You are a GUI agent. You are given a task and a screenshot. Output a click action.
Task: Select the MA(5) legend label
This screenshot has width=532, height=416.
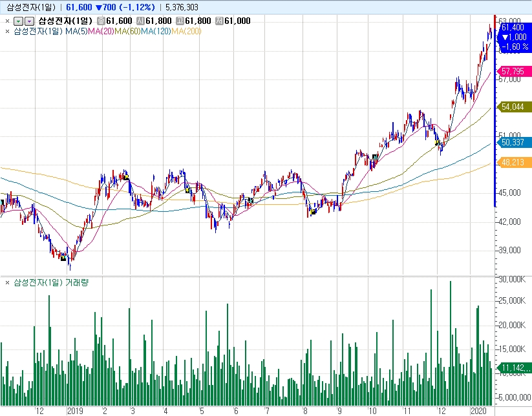pos(75,32)
